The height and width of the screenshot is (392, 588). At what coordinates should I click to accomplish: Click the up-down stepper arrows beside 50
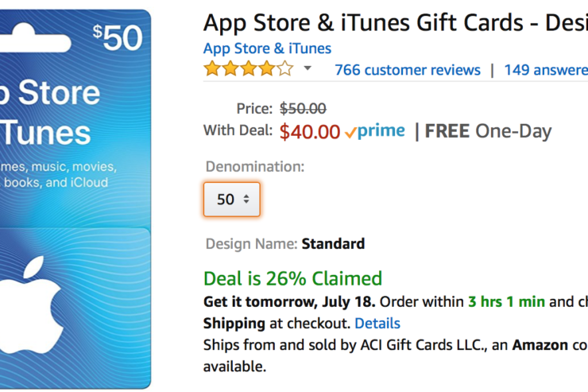pos(246,199)
